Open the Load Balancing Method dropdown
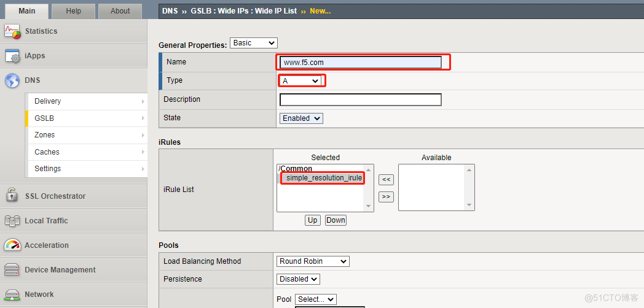Screen dimensions: 644x308 313,261
